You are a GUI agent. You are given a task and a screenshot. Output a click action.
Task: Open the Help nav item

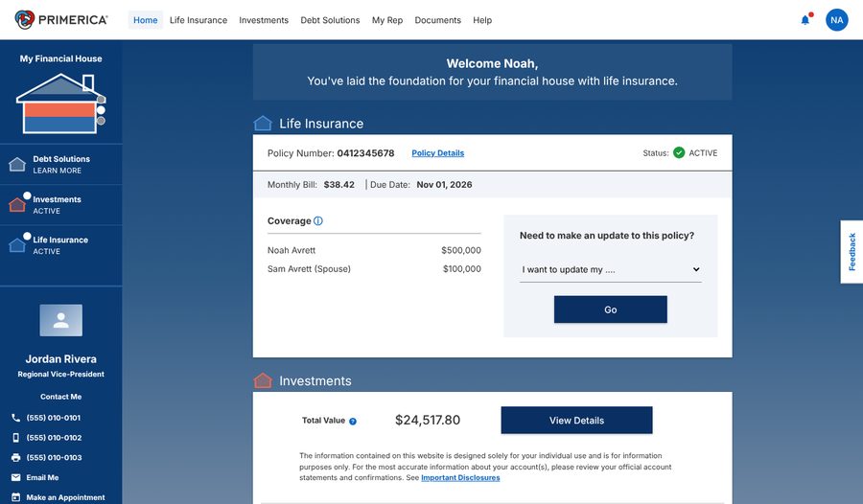coord(482,20)
